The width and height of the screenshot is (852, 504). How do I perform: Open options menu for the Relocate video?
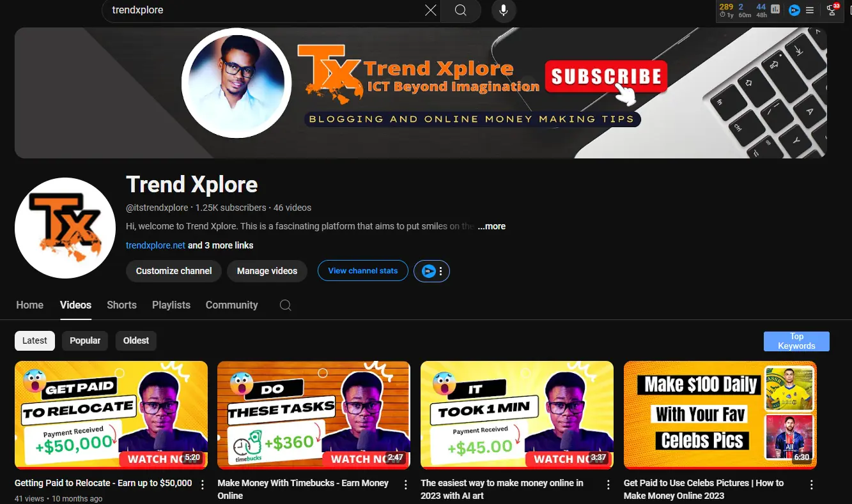[203, 484]
